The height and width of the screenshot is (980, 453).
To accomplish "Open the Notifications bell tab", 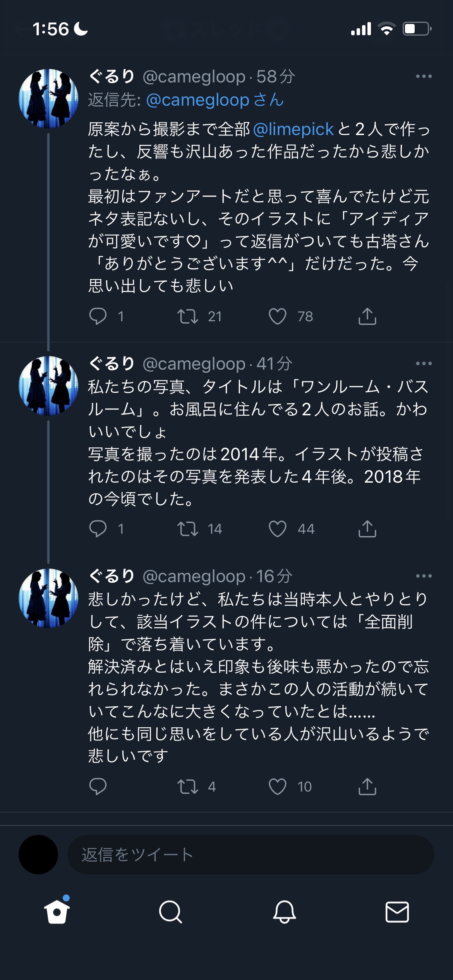I will click(284, 912).
